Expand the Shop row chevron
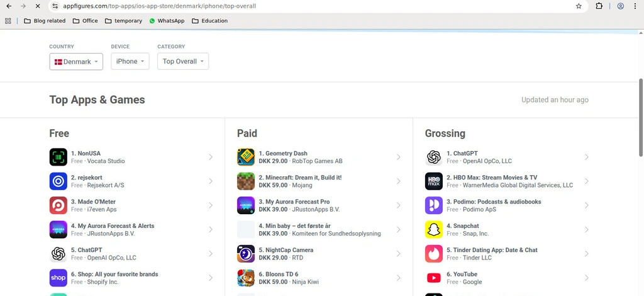Image resolution: width=644 pixels, height=296 pixels. [x=211, y=278]
